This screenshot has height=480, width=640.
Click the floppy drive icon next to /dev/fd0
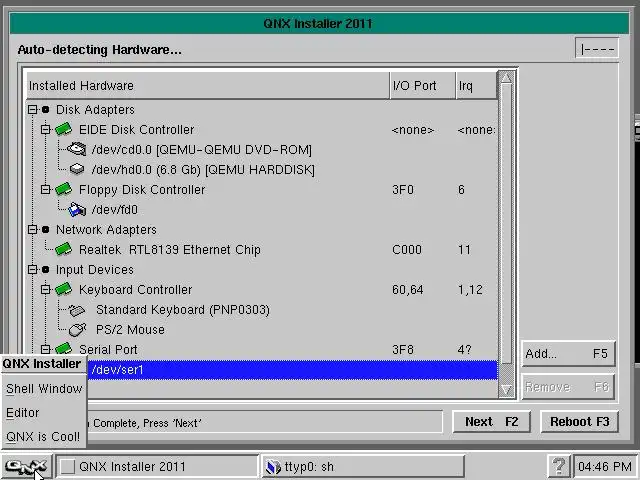point(77,209)
